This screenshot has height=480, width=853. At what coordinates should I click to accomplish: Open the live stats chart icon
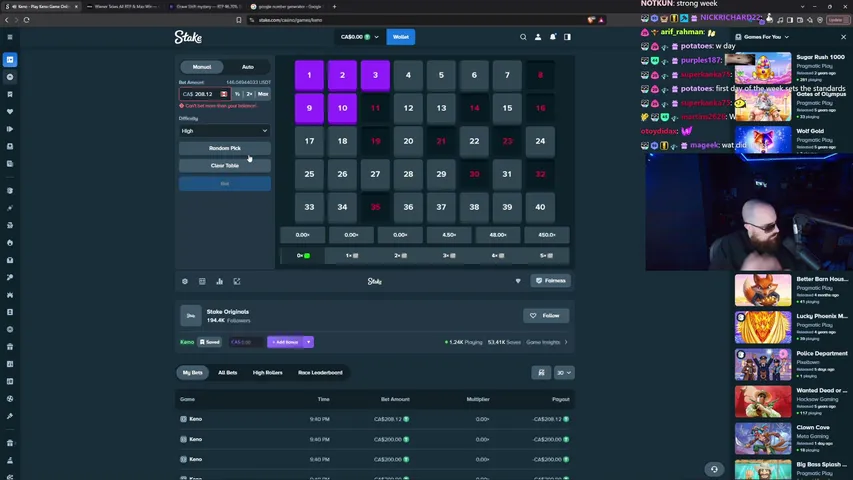(220, 281)
